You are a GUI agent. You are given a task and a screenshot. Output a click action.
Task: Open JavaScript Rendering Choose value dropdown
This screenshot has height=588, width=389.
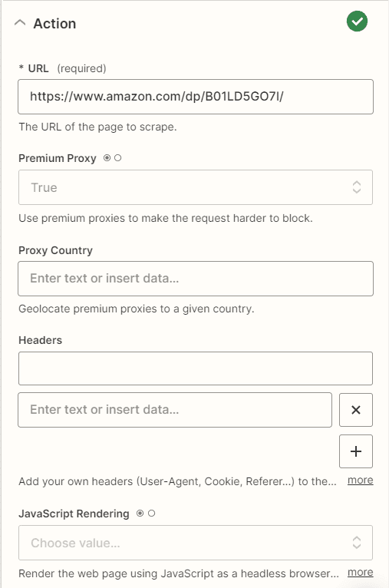(196, 543)
